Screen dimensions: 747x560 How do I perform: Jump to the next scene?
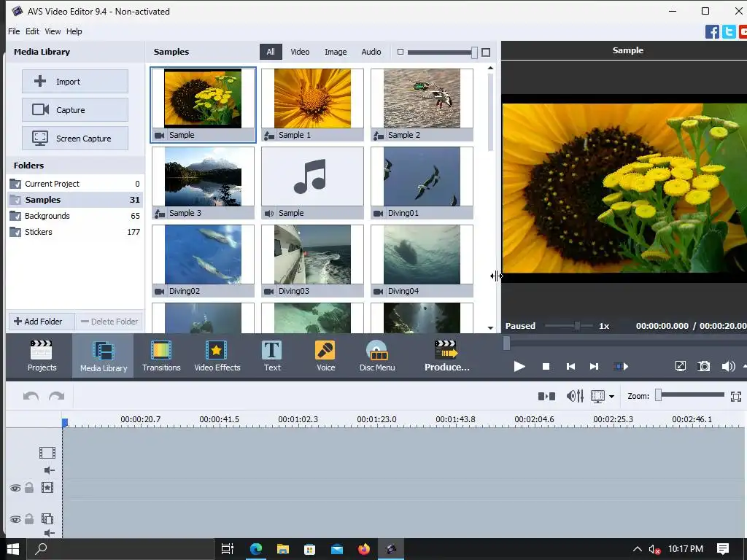[621, 366]
